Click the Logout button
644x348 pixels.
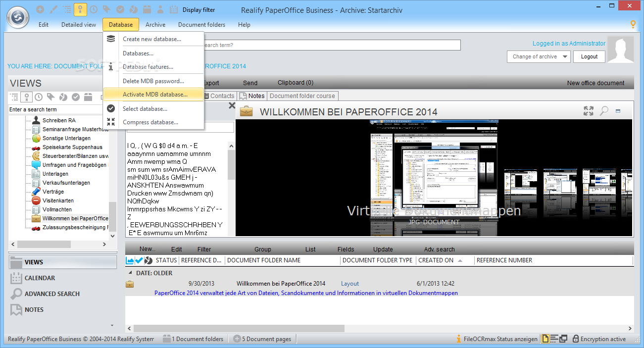[x=589, y=56]
